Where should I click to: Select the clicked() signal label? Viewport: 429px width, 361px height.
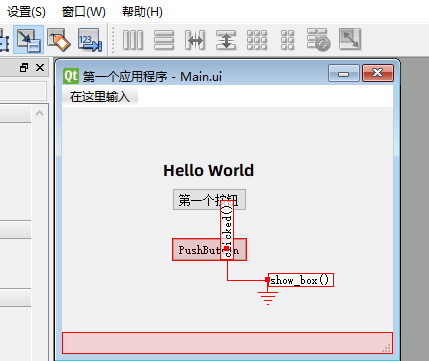pyautogui.click(x=227, y=230)
